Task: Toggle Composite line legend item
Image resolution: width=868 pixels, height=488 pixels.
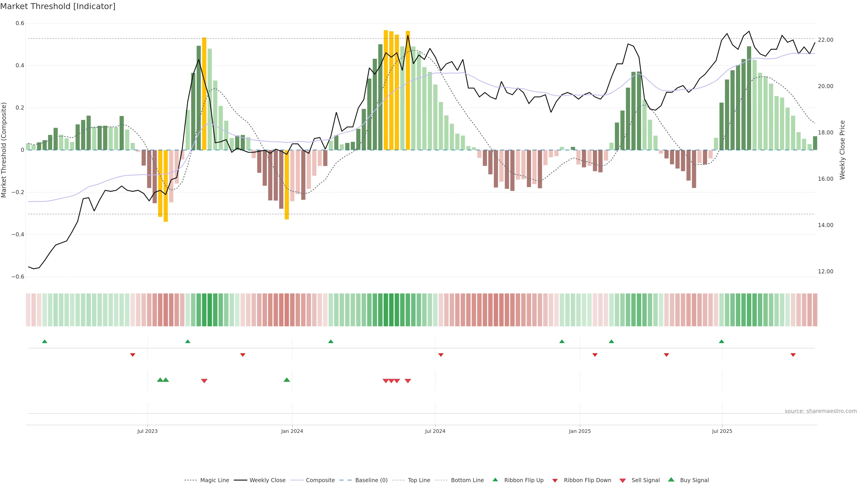Action: coord(320,480)
